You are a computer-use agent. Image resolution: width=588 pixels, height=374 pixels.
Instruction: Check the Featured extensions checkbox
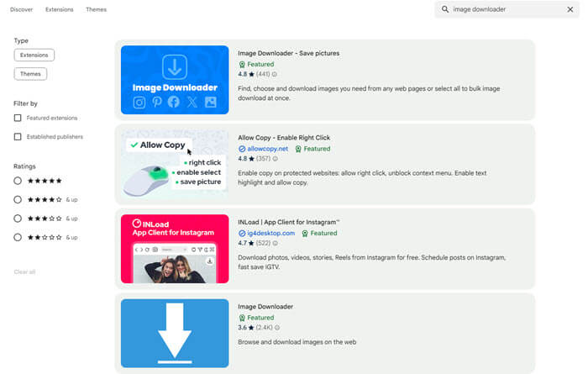(x=18, y=118)
